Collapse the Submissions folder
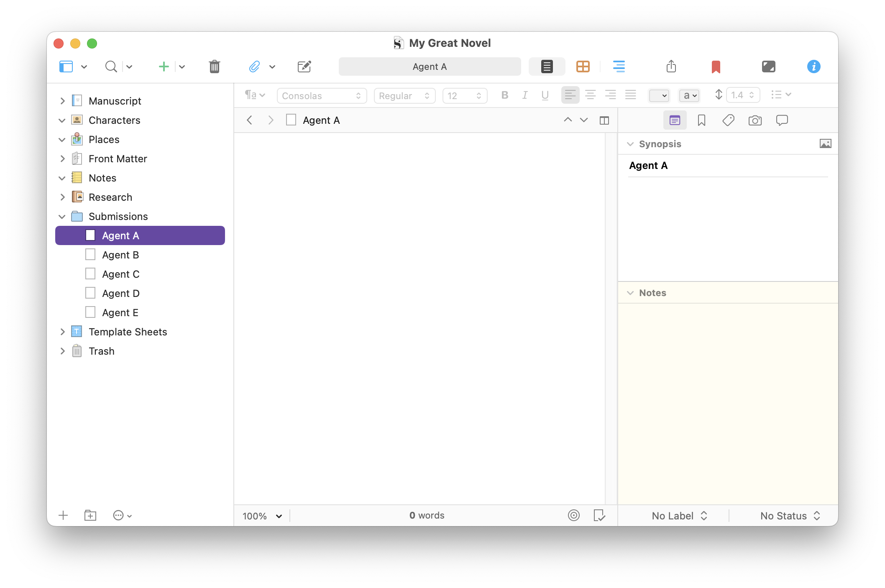The image size is (885, 588). [62, 217]
